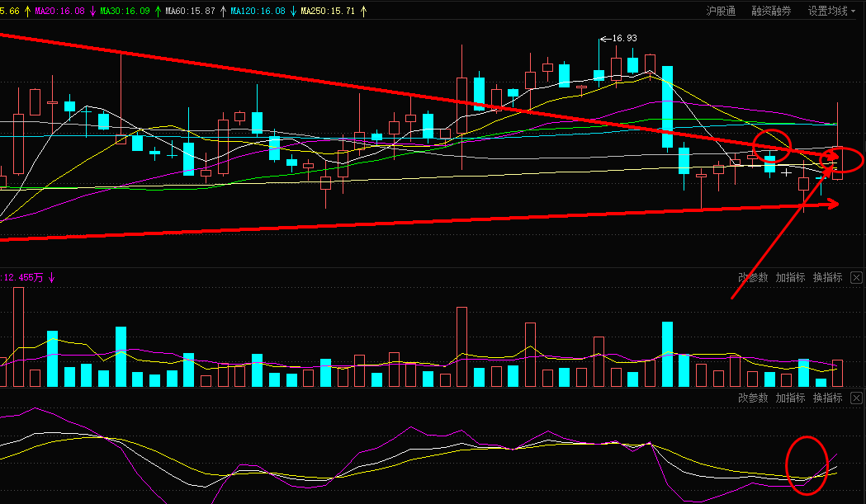Click 改参数 in the bottom indicator panel
Image resolution: width=866 pixels, height=504 pixels.
coord(753,398)
